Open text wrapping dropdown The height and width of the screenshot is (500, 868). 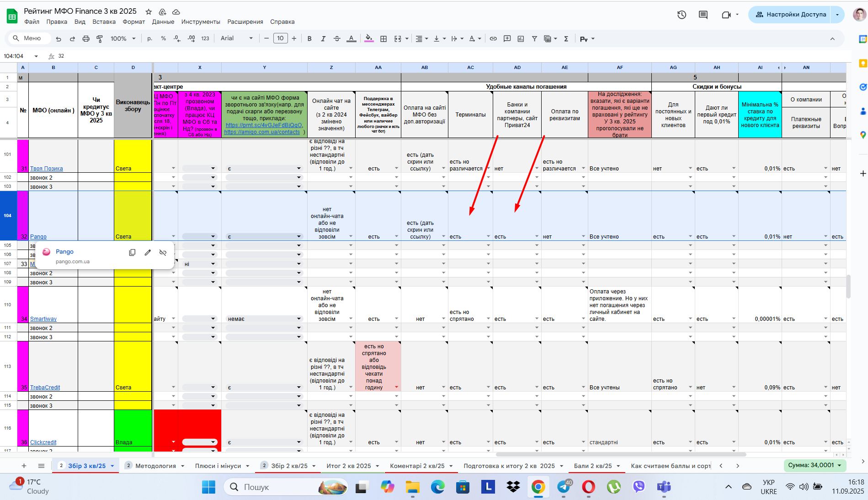click(457, 39)
